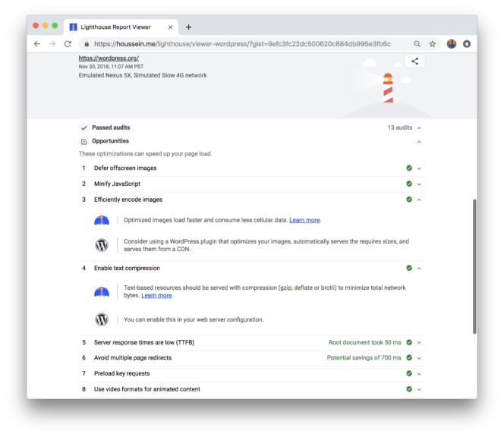Bookmark page with the star icon
The image size is (504, 437).
(433, 44)
